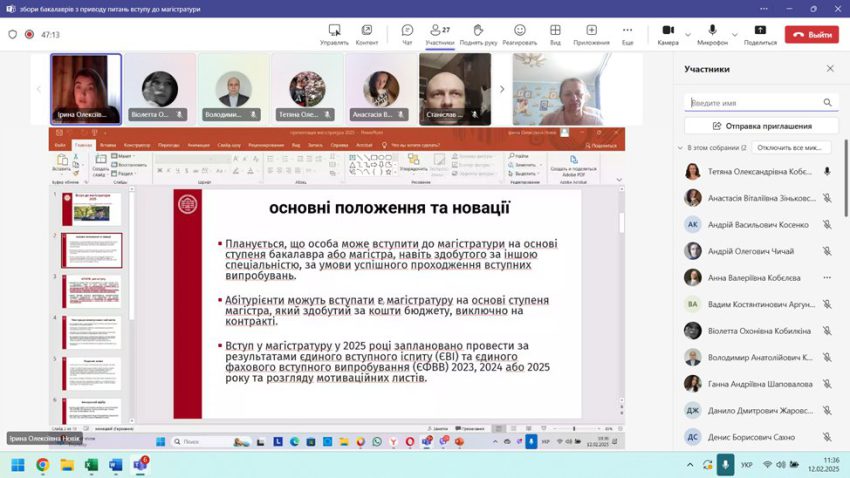Image resolution: width=850 pixels, height=478 pixels.
Task: Click the participant name search field
Action: (x=755, y=102)
